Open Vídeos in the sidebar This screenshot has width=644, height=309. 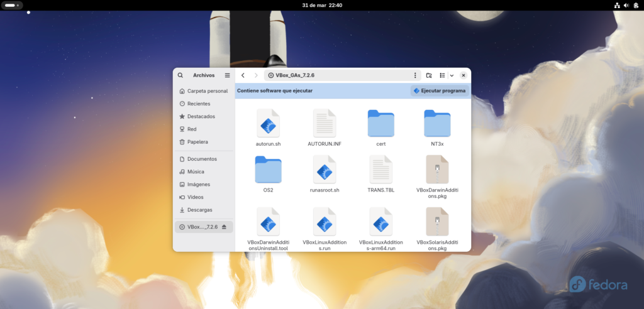click(x=204, y=197)
